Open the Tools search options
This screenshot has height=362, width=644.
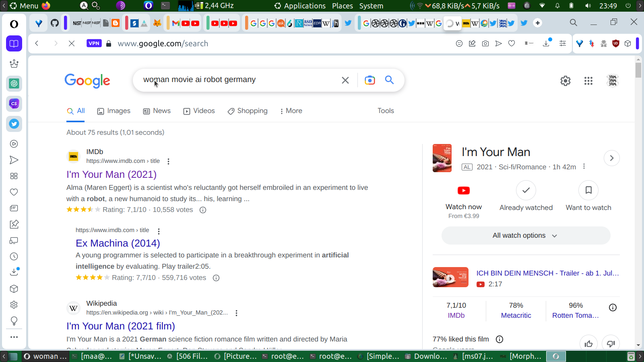(x=386, y=111)
